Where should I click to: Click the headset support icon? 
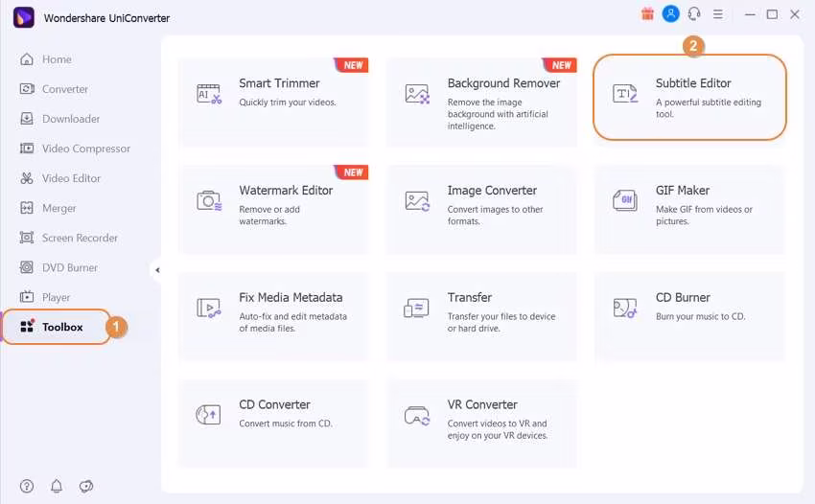694,14
